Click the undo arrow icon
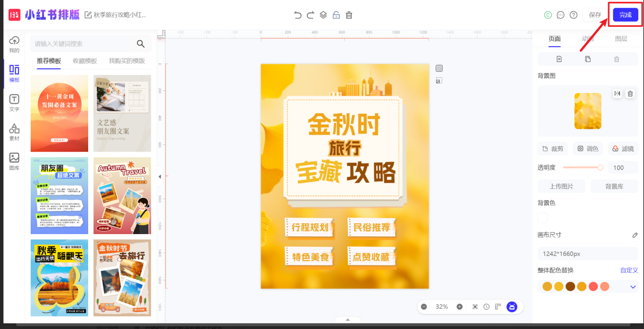This screenshot has width=644, height=329. coord(297,15)
